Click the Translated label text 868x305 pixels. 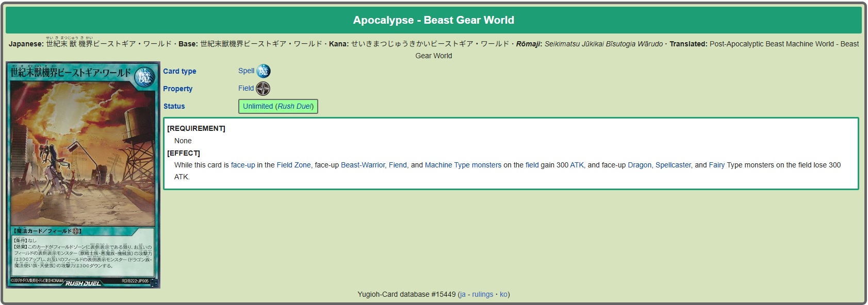point(689,44)
